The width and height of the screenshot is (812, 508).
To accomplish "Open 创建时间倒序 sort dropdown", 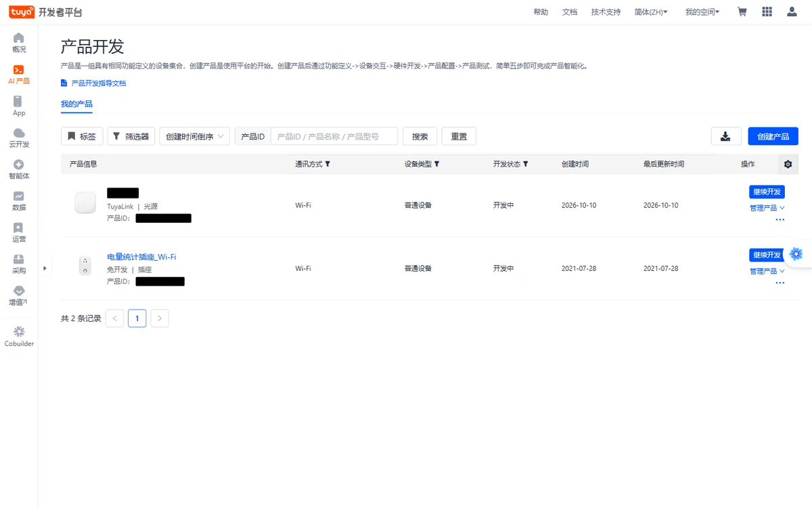I will pyautogui.click(x=194, y=136).
